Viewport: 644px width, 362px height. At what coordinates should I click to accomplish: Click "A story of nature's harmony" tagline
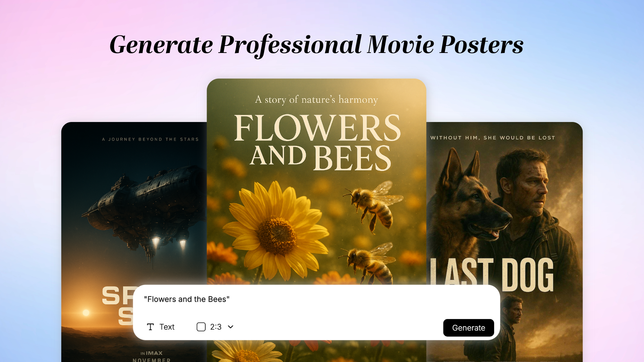pos(316,100)
